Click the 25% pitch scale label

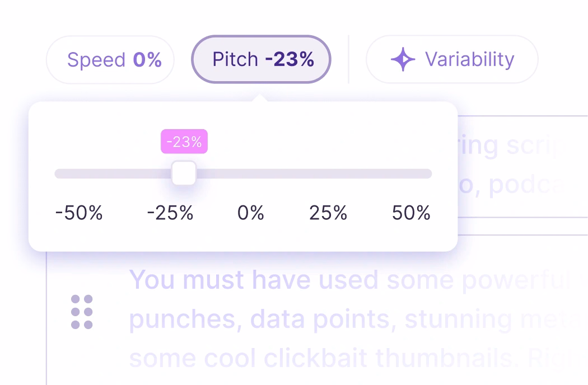(x=328, y=213)
